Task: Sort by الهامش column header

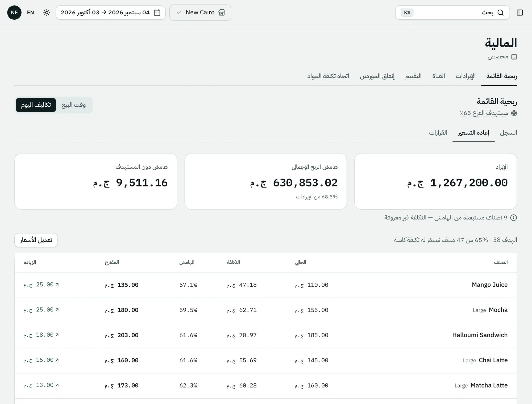Action: pos(187,263)
